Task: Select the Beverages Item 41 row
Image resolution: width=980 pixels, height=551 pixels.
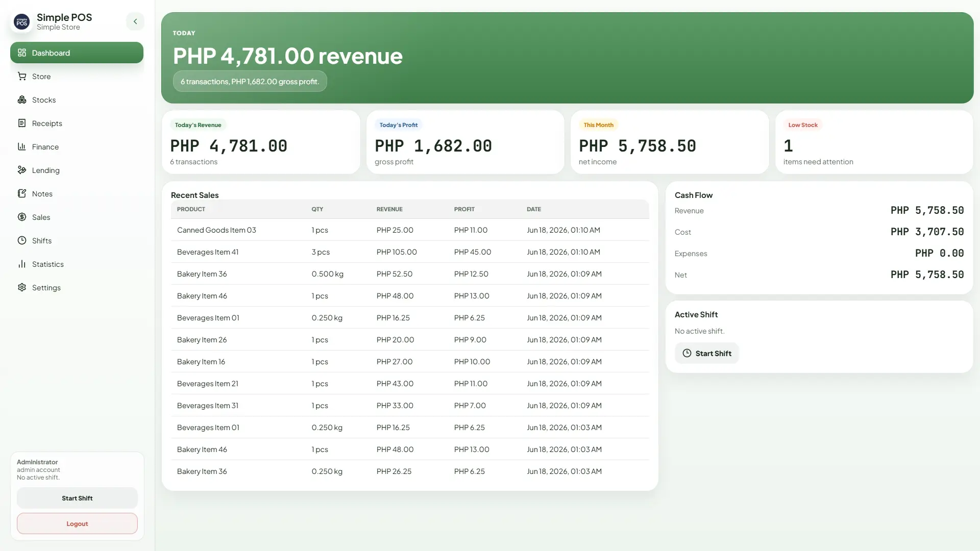Action: [410, 252]
